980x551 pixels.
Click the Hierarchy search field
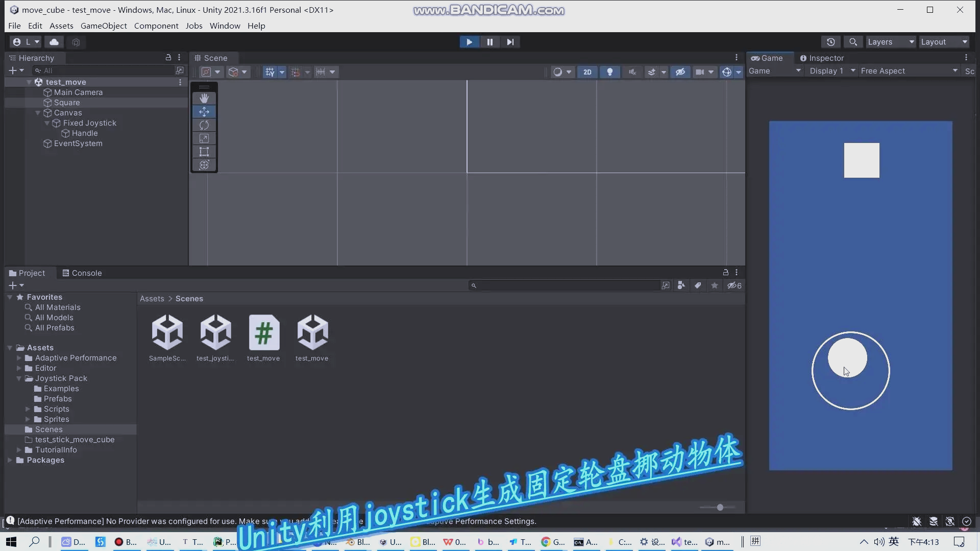104,70
